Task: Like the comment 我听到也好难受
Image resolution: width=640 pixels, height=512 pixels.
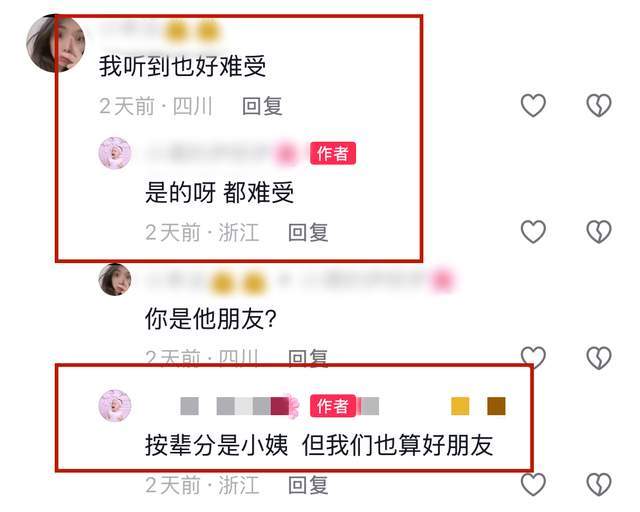Action: click(x=533, y=105)
